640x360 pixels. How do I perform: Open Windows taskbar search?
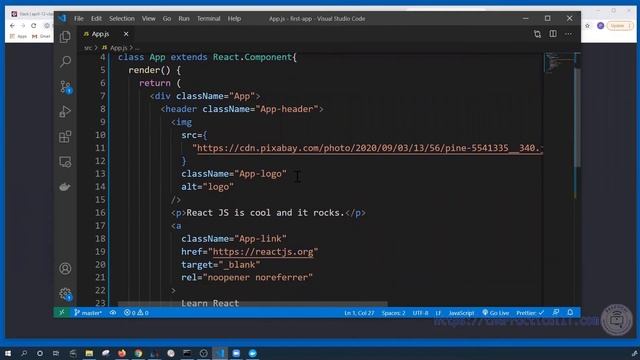[24, 353]
